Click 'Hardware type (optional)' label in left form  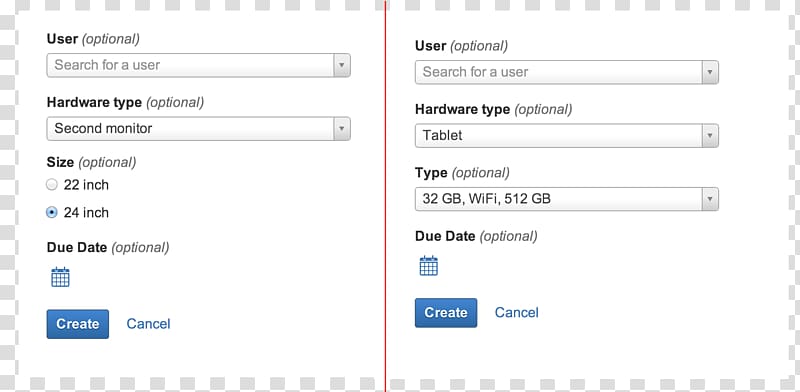coord(125,103)
